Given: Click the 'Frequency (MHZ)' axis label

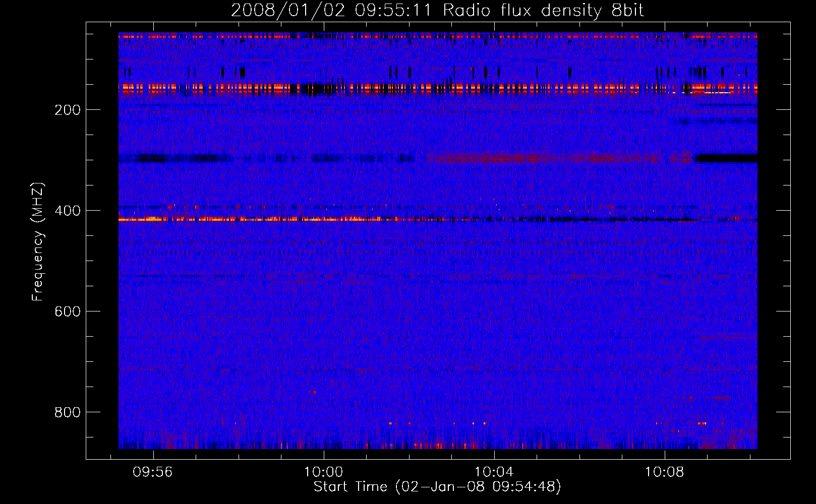Looking at the screenshot, I should click(38, 242).
